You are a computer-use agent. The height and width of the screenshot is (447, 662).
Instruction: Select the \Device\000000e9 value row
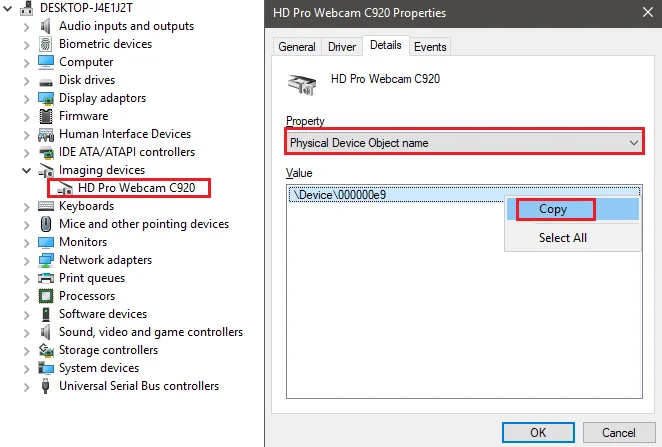464,195
